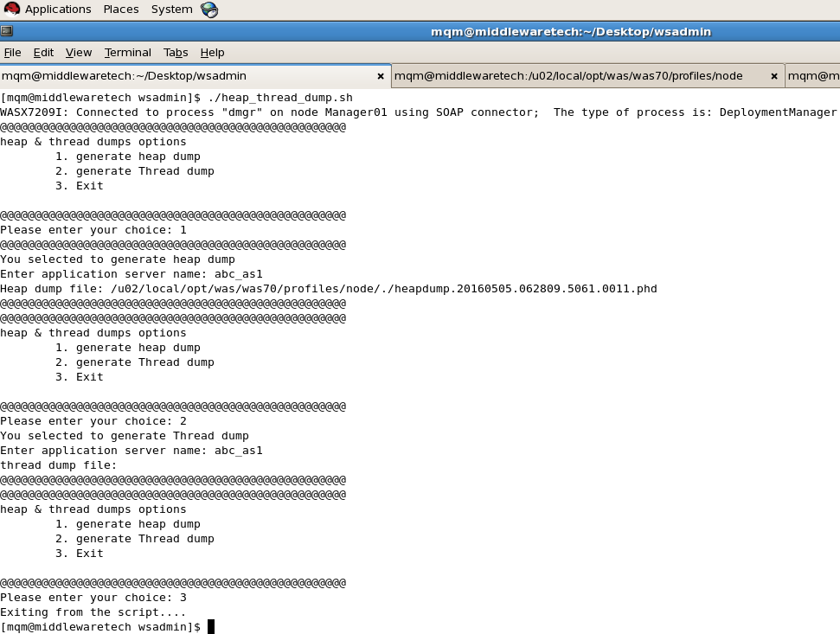The height and width of the screenshot is (634, 840).
Task: Open the Edit menu
Action: click(x=43, y=52)
